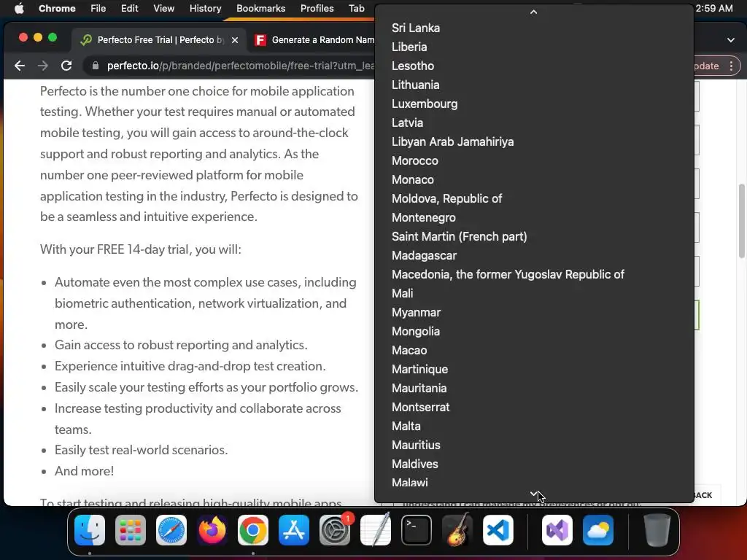This screenshot has height=560, width=747.
Task: Open the weather cloud app in dock
Action: click(598, 530)
